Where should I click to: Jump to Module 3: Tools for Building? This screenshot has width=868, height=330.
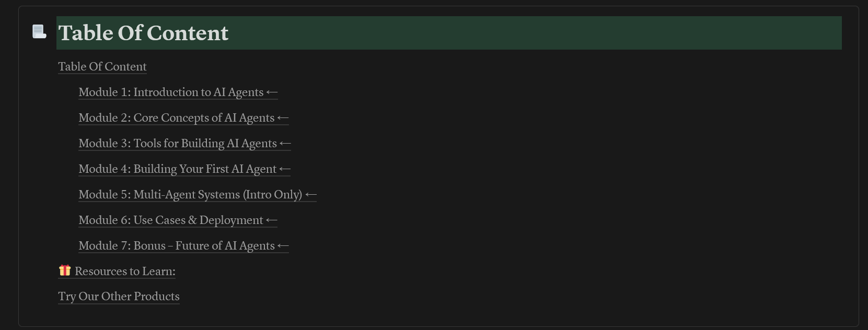(178, 143)
